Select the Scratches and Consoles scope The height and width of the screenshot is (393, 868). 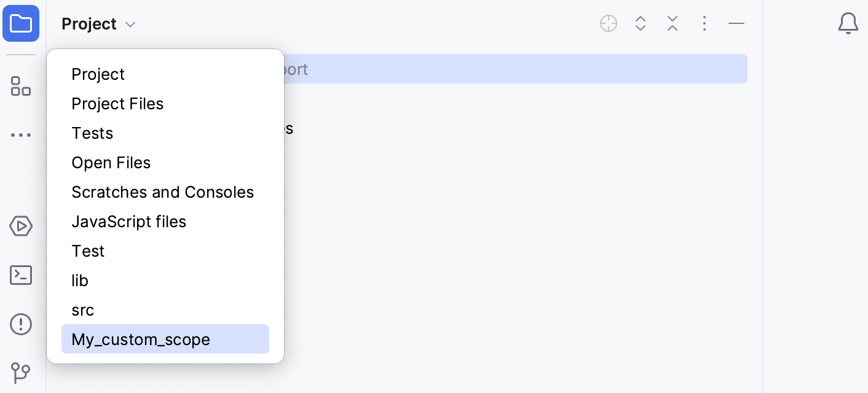[162, 192]
